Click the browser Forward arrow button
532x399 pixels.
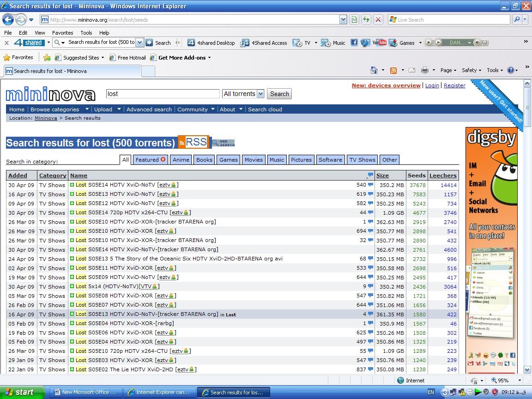coord(21,20)
